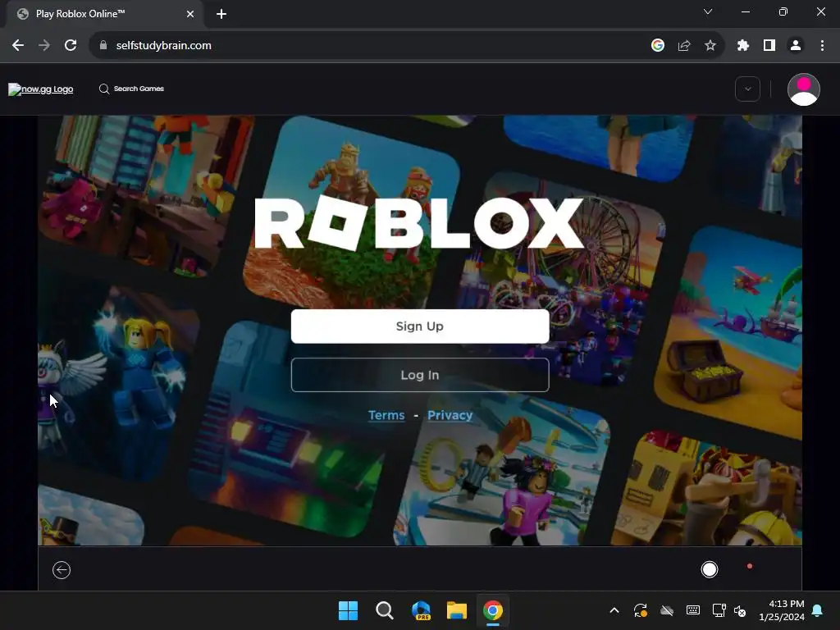Click the cloud offline tray icon

pos(666,610)
